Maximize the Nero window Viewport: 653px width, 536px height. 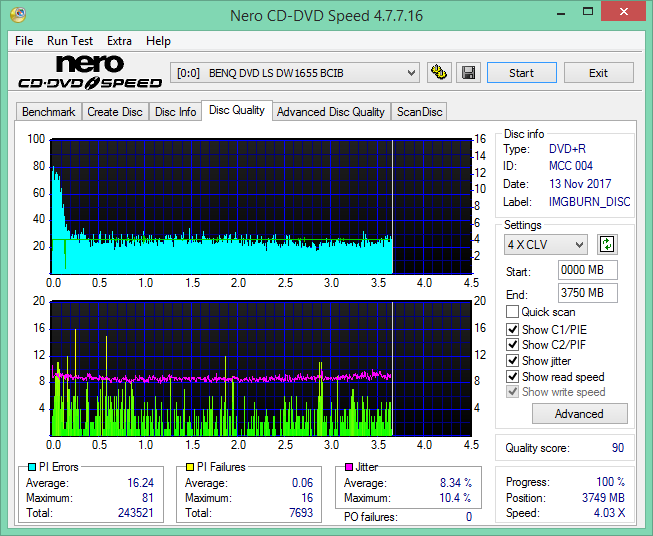(588, 12)
